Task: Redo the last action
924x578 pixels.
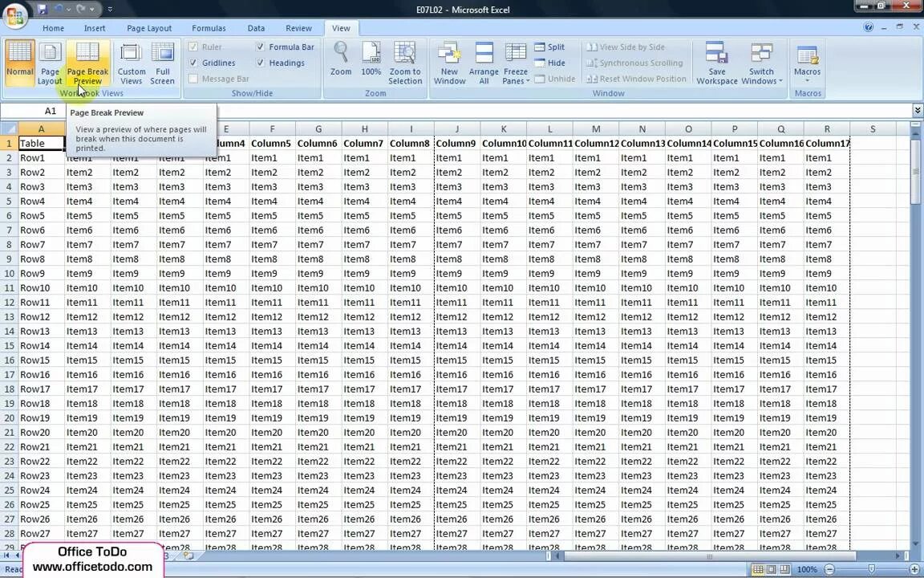Action: click(x=81, y=9)
